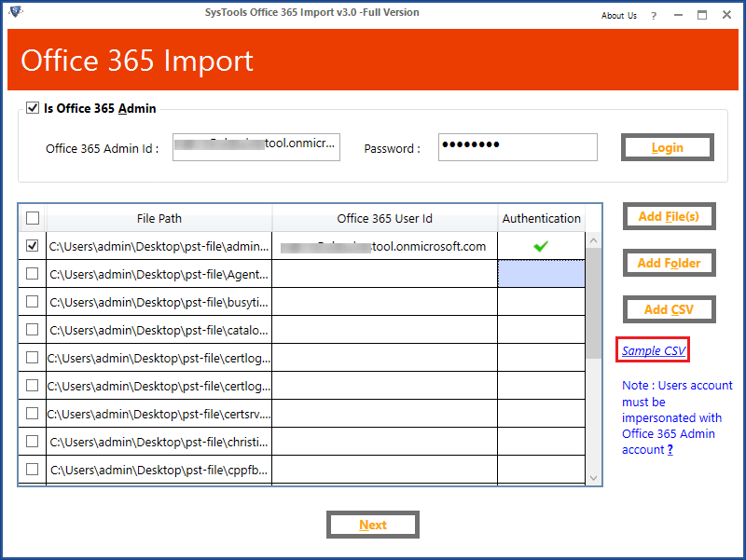Check the certsrv pst-file row checkbox
This screenshot has width=746, height=560.
coord(33,414)
